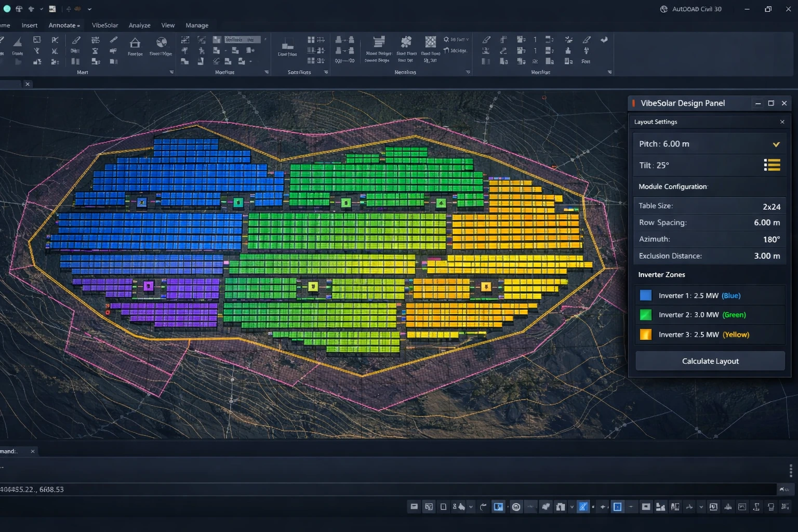
Task: Click the yellow list icon beside Tilt
Action: [772, 165]
